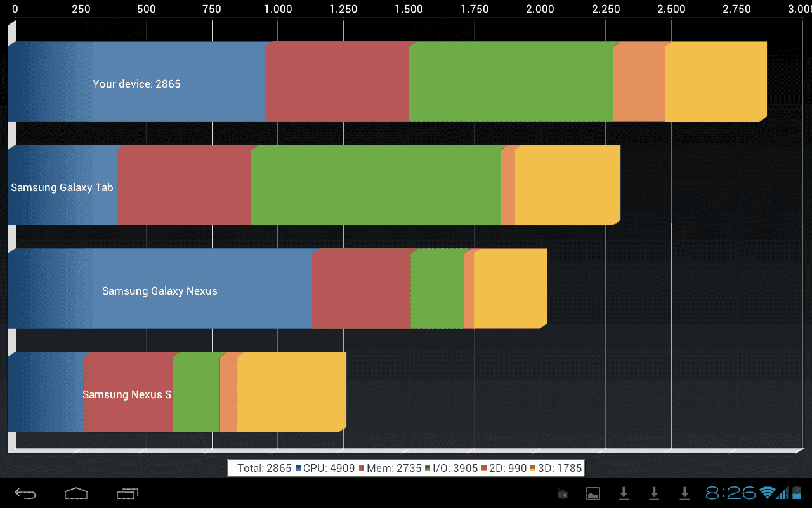Screen dimensions: 812x508
Task: Click the yellow 3D square in legend
Action: (x=533, y=468)
